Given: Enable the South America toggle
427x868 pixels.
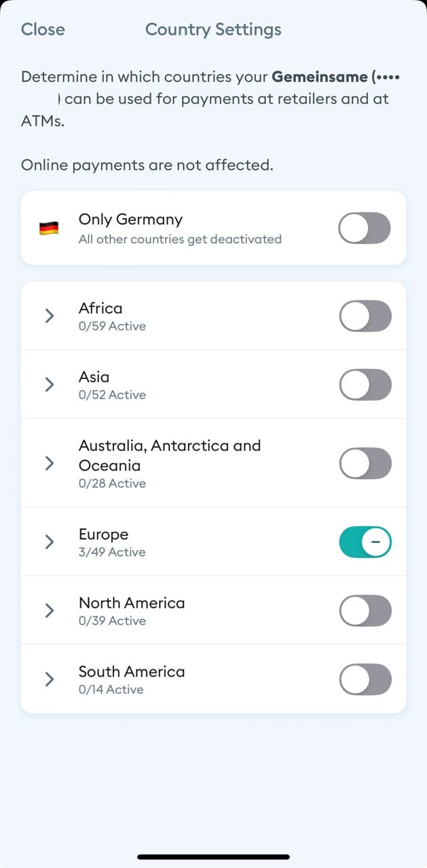Looking at the screenshot, I should [x=365, y=679].
